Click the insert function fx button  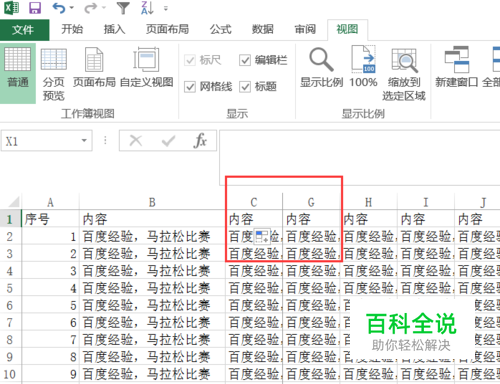coord(200,141)
